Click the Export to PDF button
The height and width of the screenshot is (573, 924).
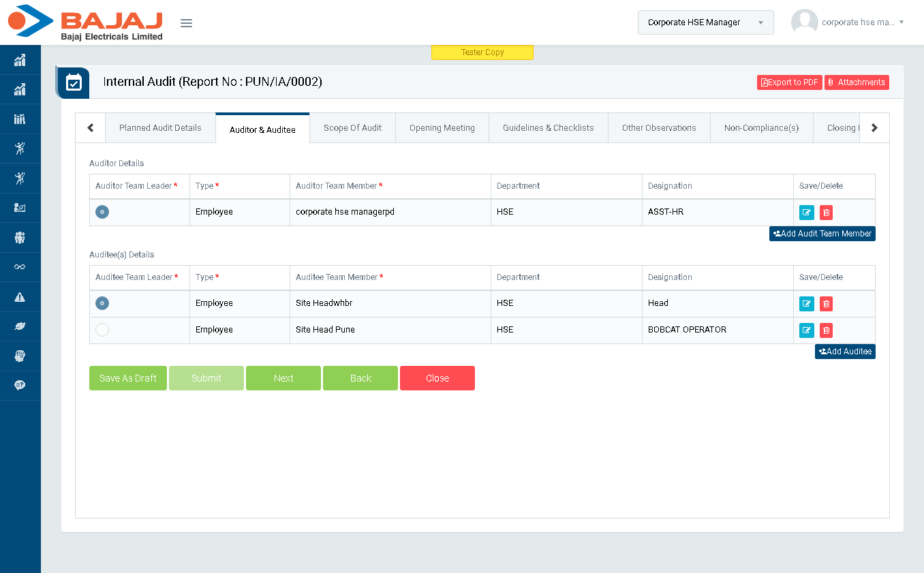(789, 82)
